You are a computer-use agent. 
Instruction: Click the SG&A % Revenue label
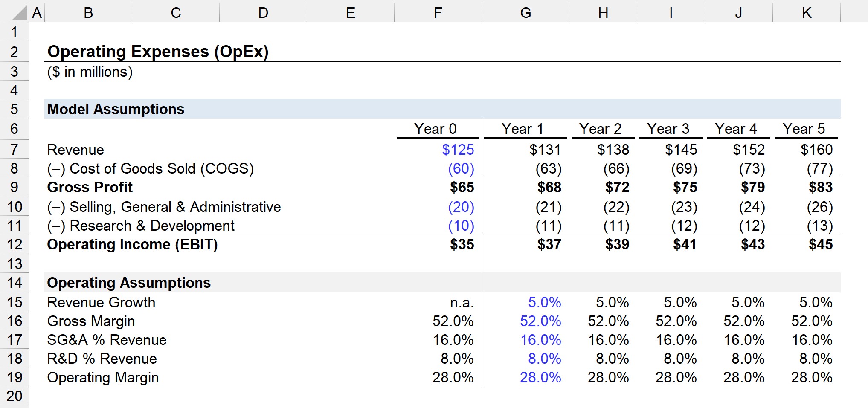pyautogui.click(x=107, y=340)
